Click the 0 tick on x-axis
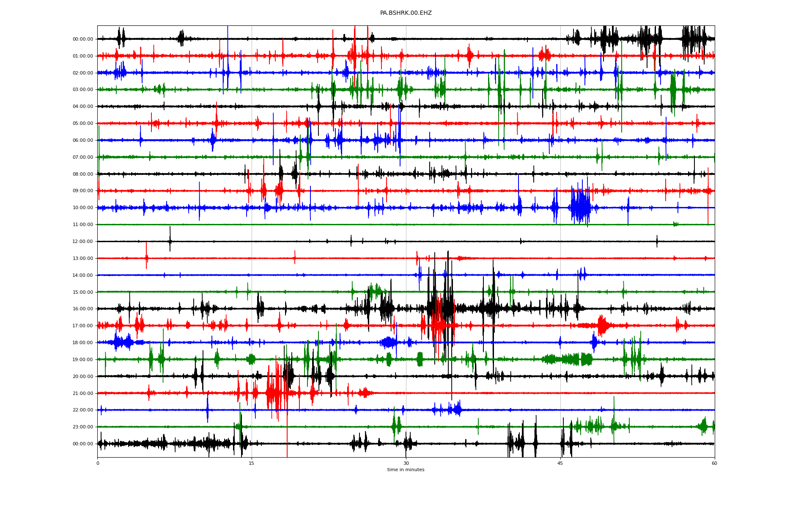Screen dimensions: 812x508 coord(98,464)
